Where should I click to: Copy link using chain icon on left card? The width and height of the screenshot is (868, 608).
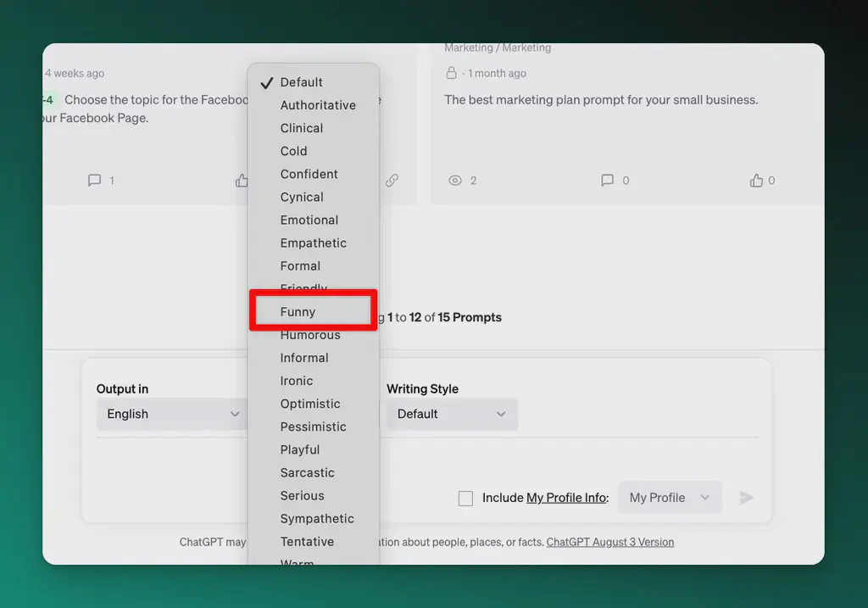coord(392,181)
